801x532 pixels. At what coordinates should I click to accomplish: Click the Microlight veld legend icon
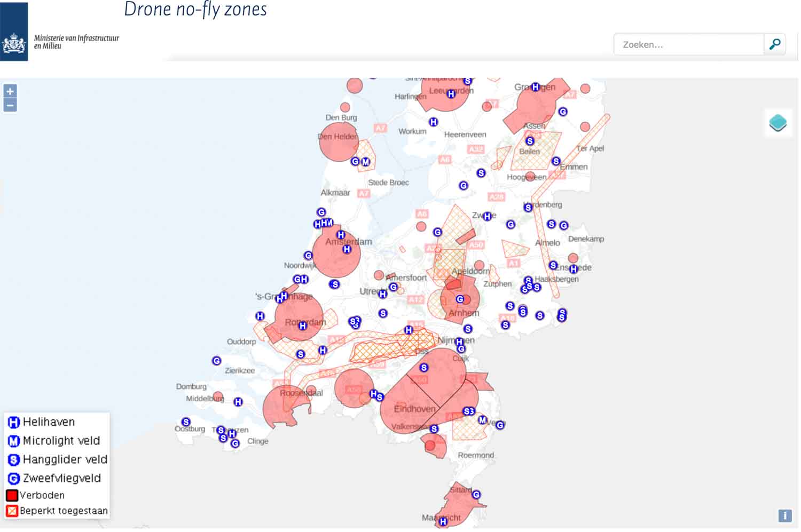14,441
